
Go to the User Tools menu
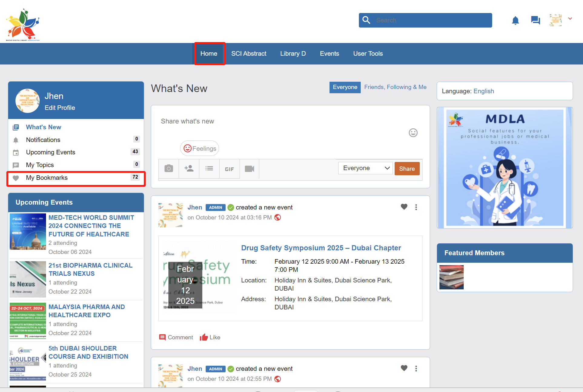click(x=368, y=54)
